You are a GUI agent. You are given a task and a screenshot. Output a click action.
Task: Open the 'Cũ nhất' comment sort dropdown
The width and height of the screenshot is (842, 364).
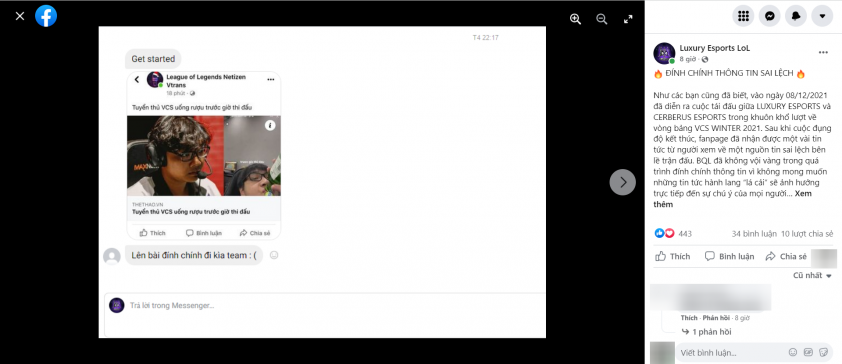coord(812,275)
